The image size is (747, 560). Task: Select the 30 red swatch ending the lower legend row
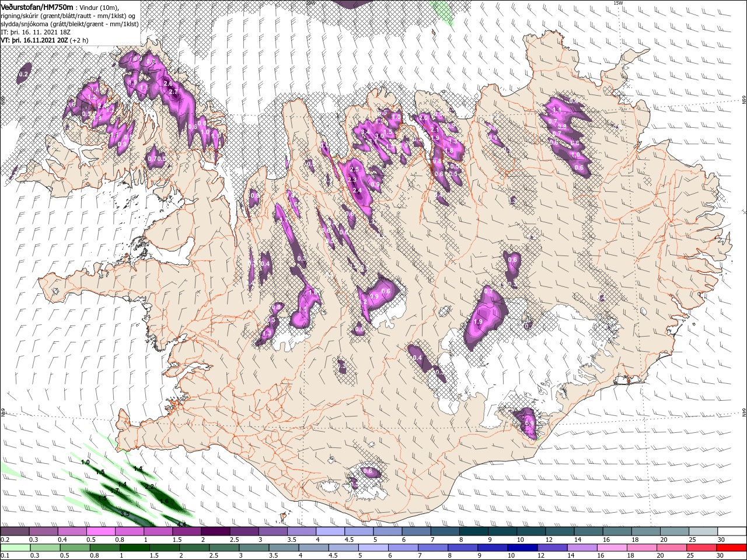[731, 548]
